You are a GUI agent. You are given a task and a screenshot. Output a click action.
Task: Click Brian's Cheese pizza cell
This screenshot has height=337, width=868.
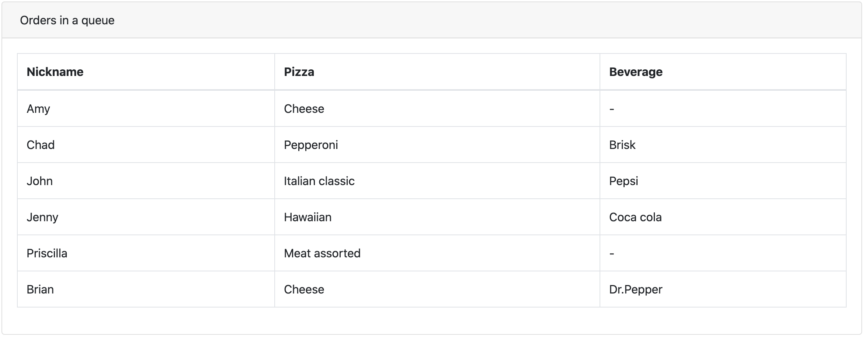(x=304, y=289)
